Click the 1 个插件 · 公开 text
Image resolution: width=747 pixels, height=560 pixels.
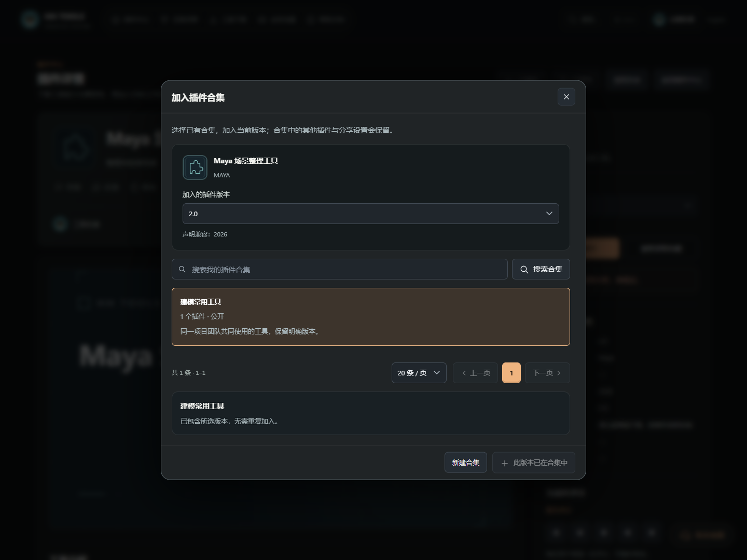(x=202, y=316)
